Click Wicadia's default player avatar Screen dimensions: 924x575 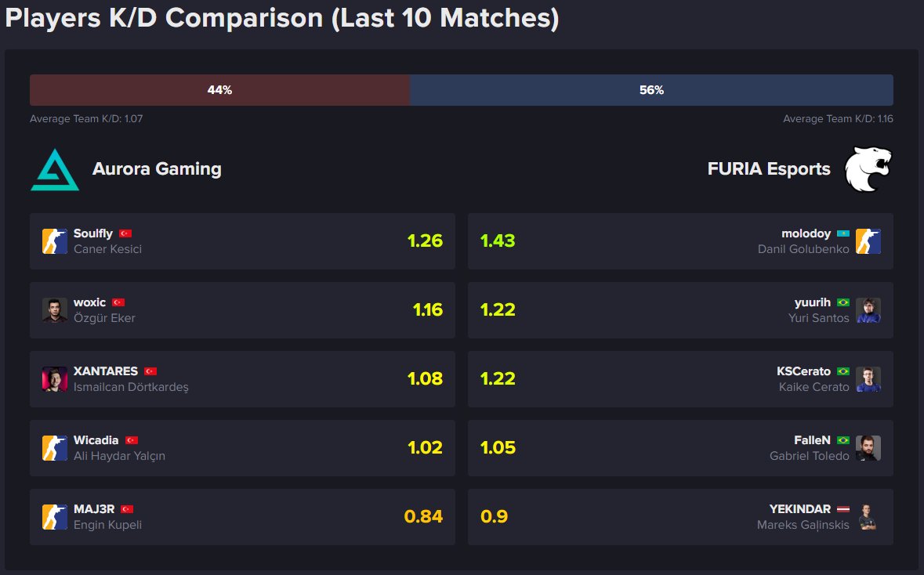(x=55, y=448)
